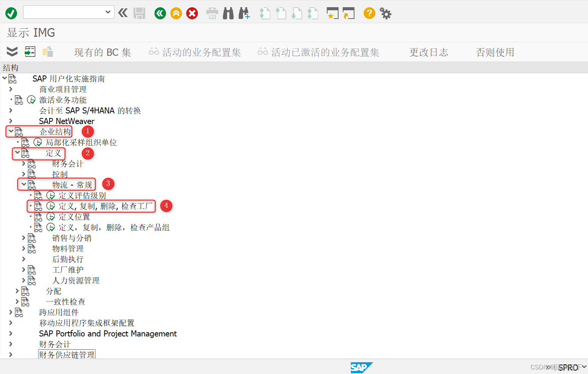Collapse the 企业结构 tree node

(x=11, y=131)
